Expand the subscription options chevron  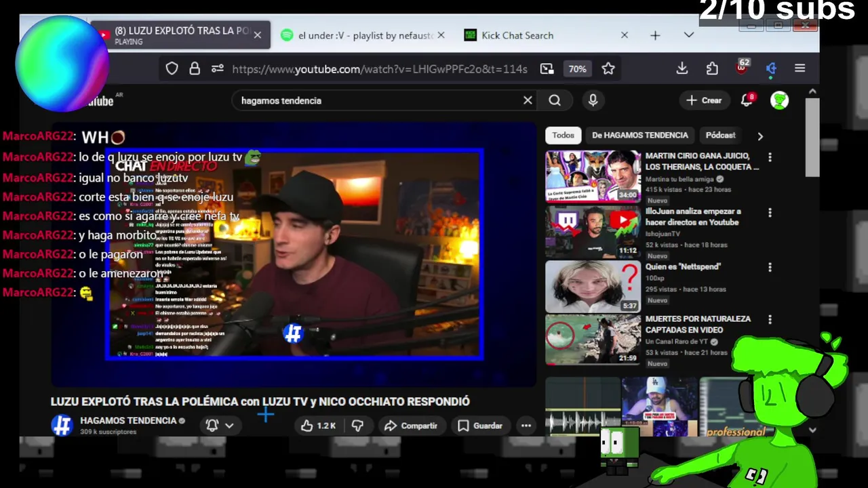click(229, 426)
